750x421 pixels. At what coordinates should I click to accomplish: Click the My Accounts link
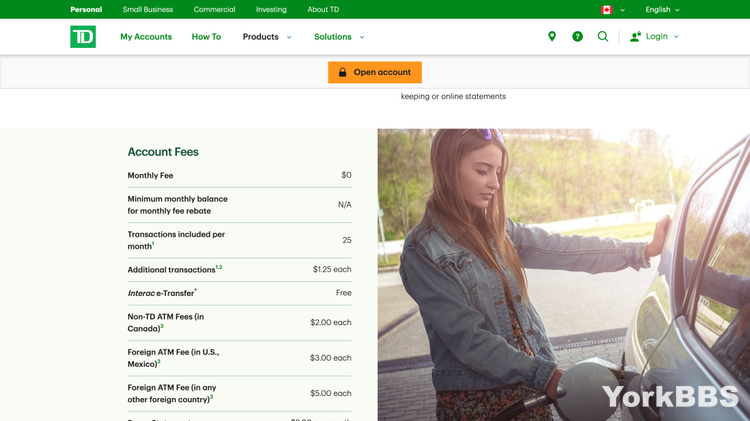coord(146,37)
